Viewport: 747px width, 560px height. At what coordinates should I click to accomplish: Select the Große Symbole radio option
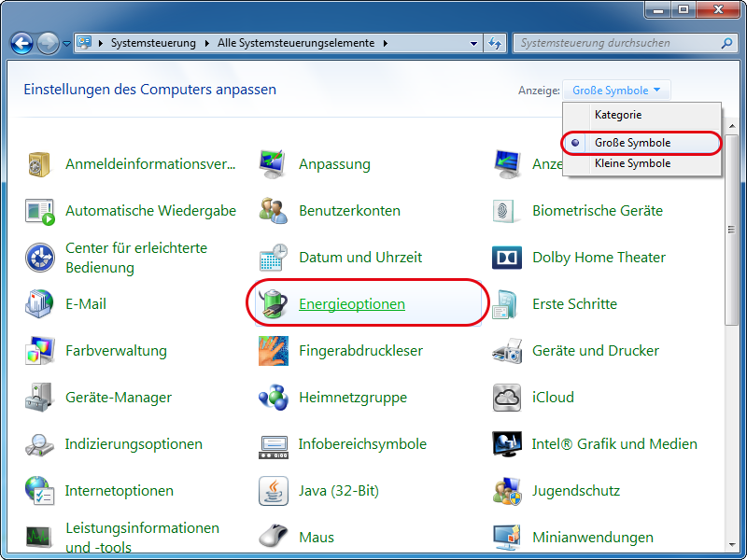(x=631, y=143)
